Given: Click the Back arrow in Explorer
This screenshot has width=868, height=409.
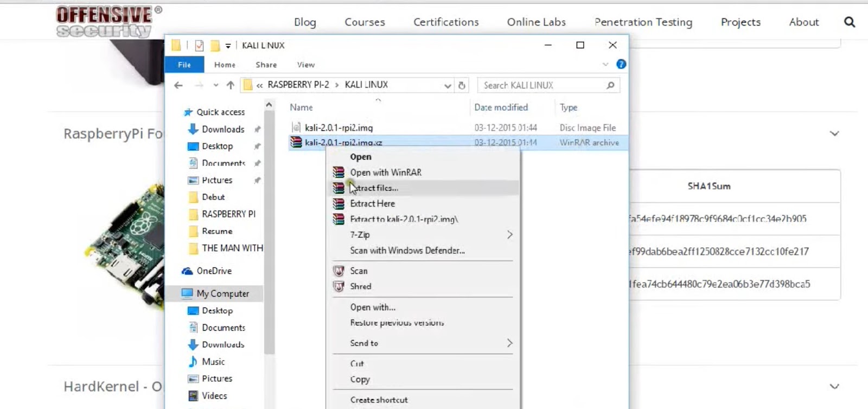Looking at the screenshot, I should pyautogui.click(x=178, y=85).
